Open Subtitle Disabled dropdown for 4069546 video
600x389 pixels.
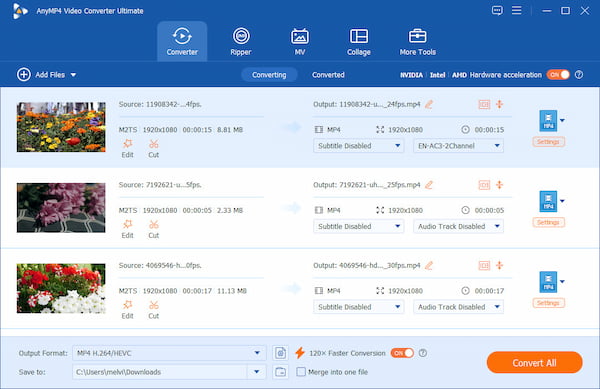point(359,307)
